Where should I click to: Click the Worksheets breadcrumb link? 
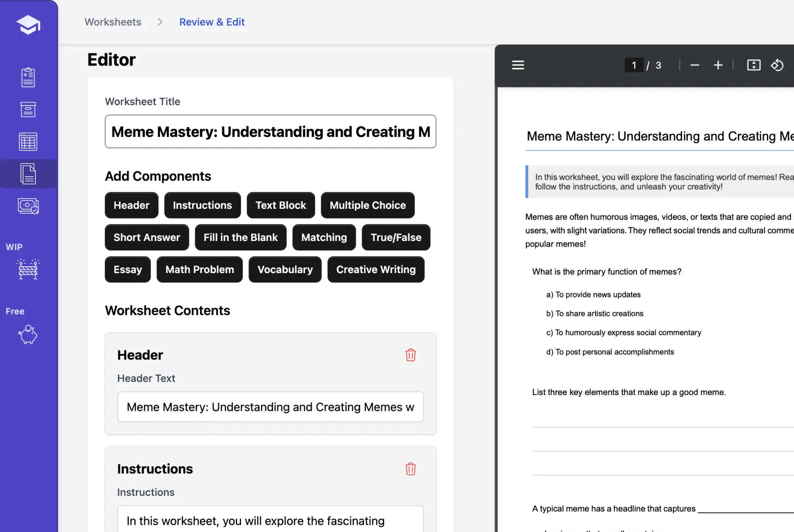(x=113, y=22)
